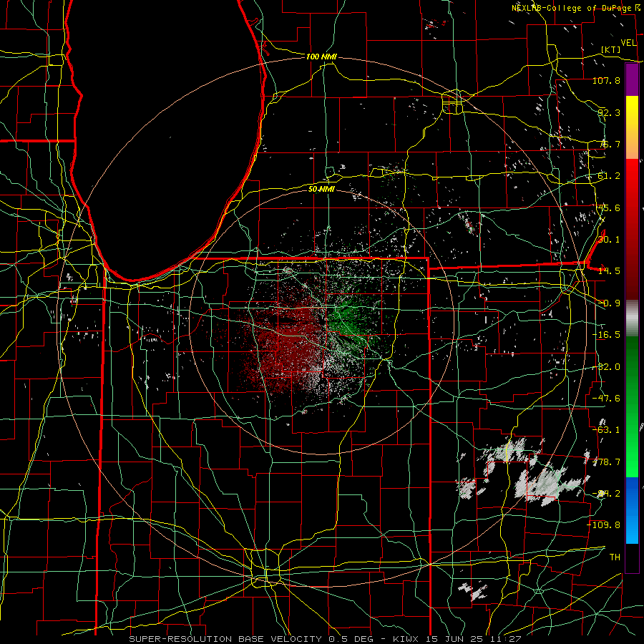Click the TH label on the legend
Image resolution: width=644 pixels, height=644 pixels.
point(615,557)
